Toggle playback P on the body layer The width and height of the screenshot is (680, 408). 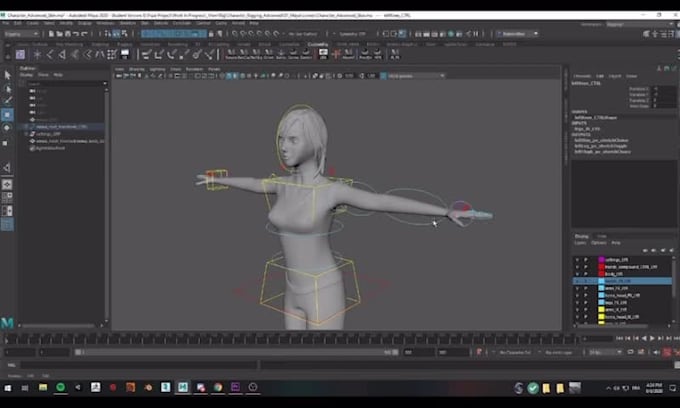point(586,274)
